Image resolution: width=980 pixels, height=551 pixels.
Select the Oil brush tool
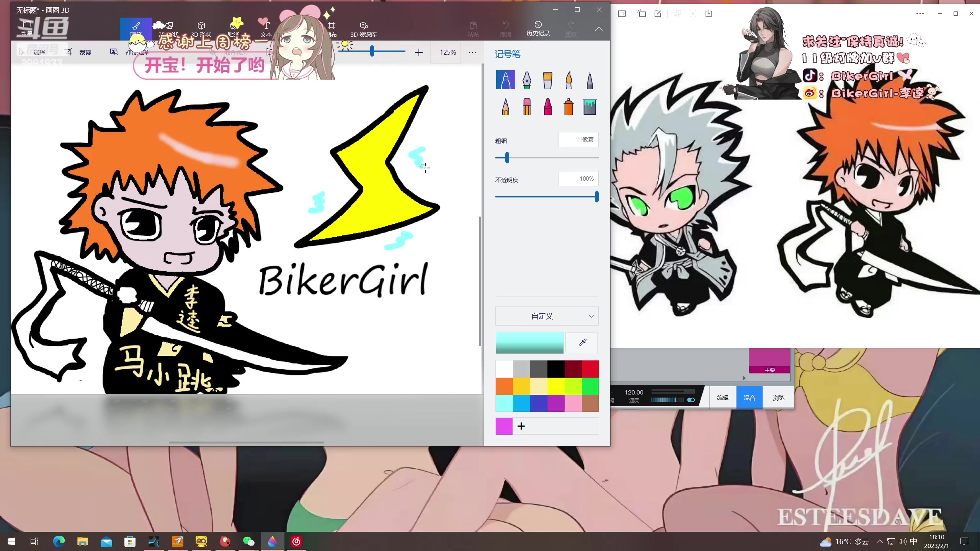(548, 80)
